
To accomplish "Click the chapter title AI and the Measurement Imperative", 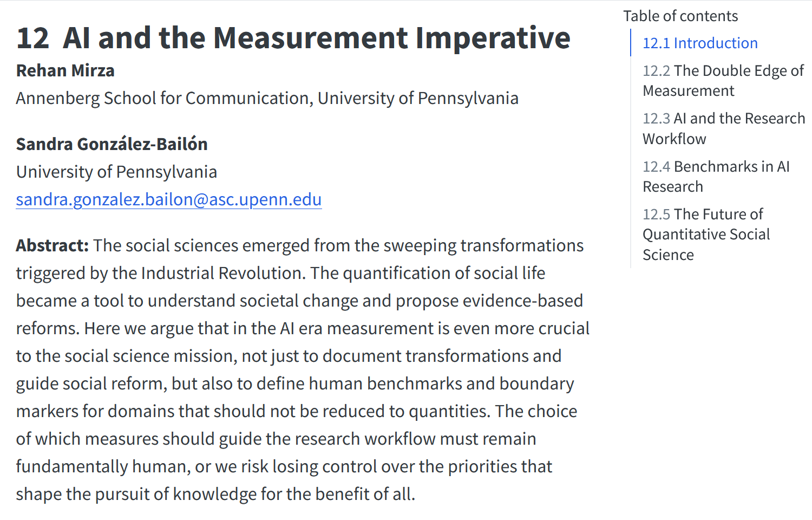I will pos(317,37).
